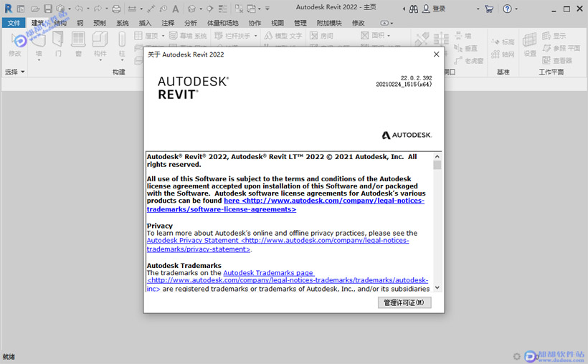588x364 pixels.
Task: Click the Level (标高) tool
Action: point(503,42)
